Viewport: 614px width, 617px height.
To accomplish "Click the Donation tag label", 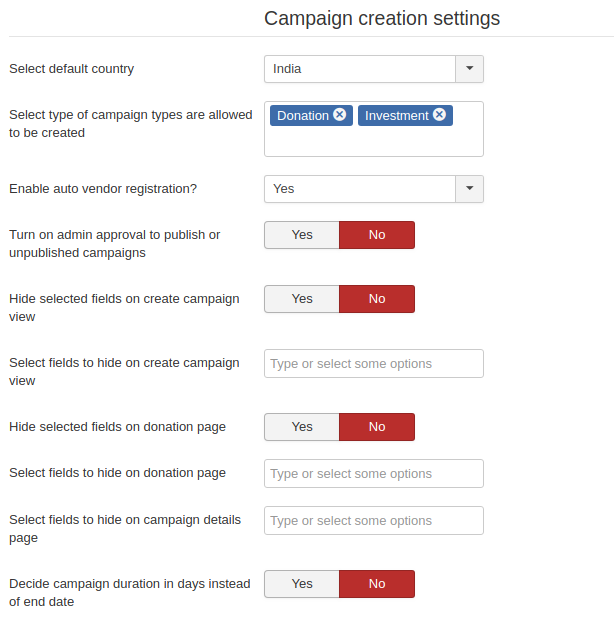I will pyautogui.click(x=302, y=116).
